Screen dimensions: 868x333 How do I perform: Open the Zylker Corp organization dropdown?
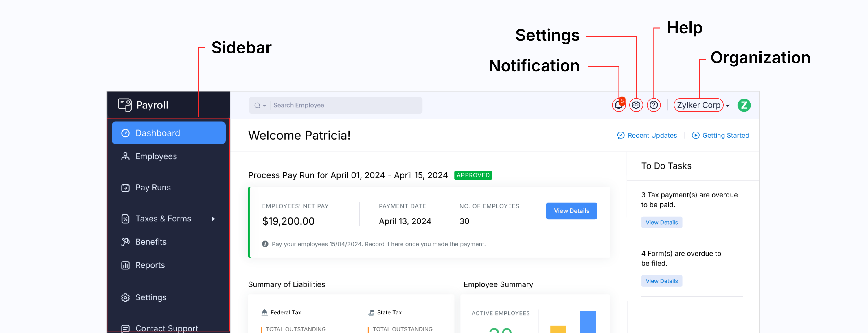[703, 105]
